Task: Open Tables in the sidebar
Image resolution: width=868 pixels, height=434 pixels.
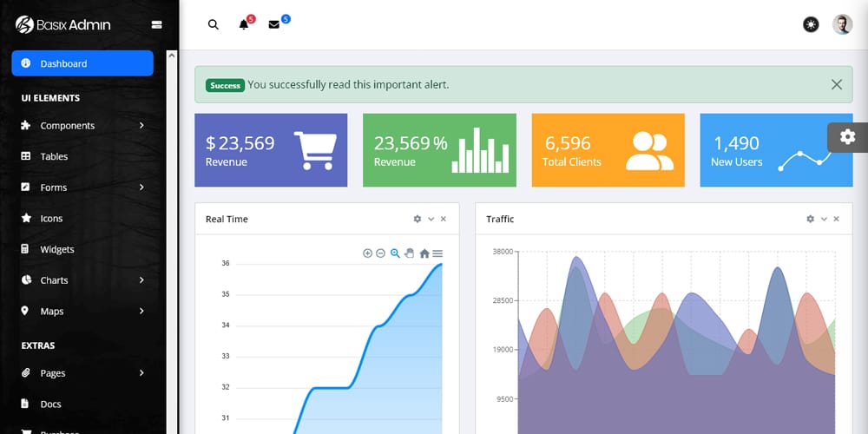Action: point(54,157)
